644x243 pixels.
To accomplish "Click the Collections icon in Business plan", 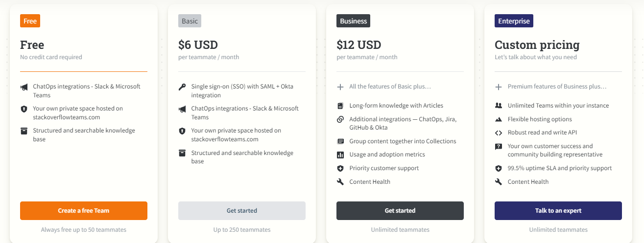I will click(340, 141).
